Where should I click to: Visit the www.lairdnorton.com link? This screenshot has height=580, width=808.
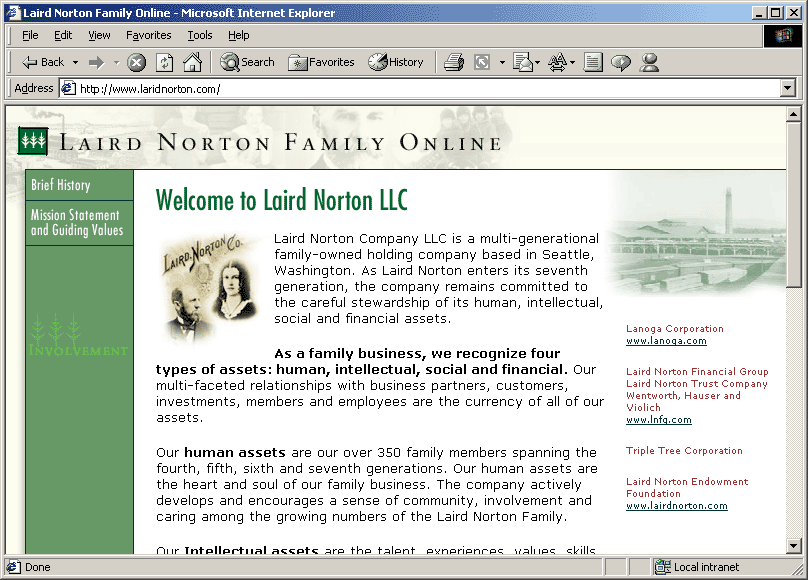[x=677, y=506]
